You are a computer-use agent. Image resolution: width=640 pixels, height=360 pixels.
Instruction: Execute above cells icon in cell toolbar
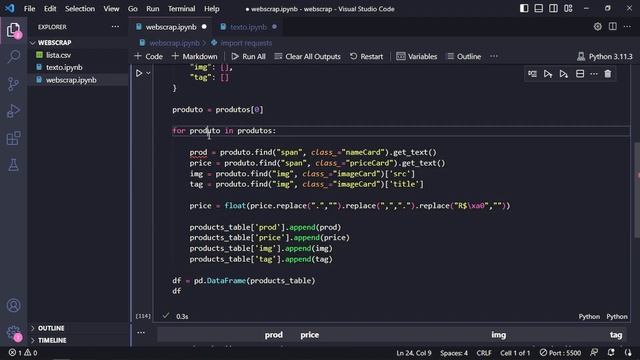[x=548, y=74]
